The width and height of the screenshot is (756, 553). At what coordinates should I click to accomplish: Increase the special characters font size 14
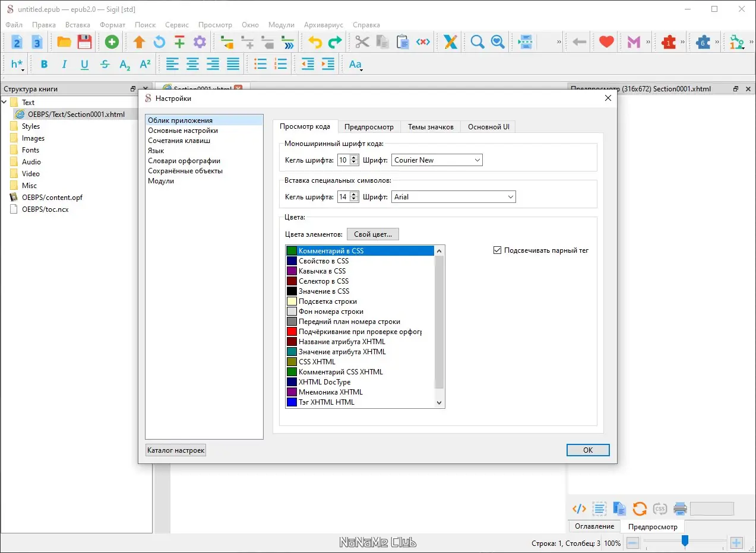point(355,194)
